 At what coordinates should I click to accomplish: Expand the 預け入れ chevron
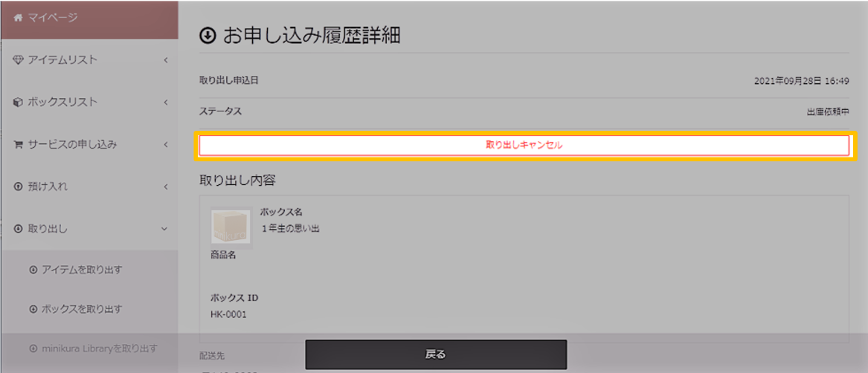point(166,187)
